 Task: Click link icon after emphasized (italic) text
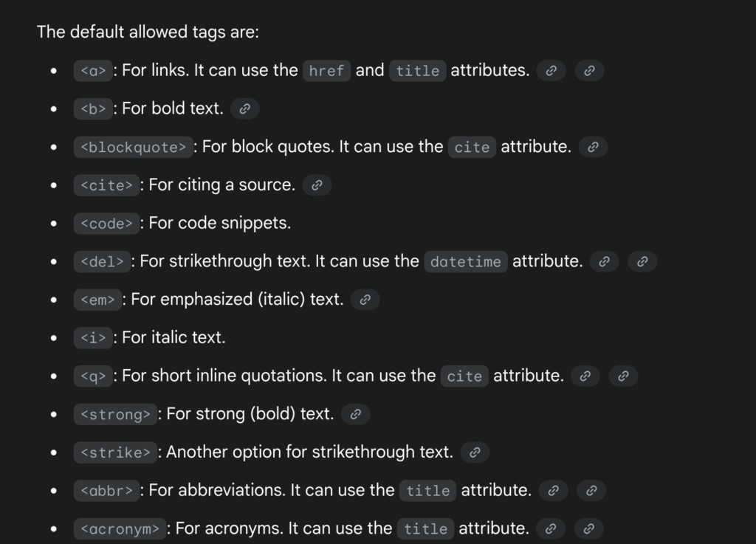pyautogui.click(x=365, y=300)
